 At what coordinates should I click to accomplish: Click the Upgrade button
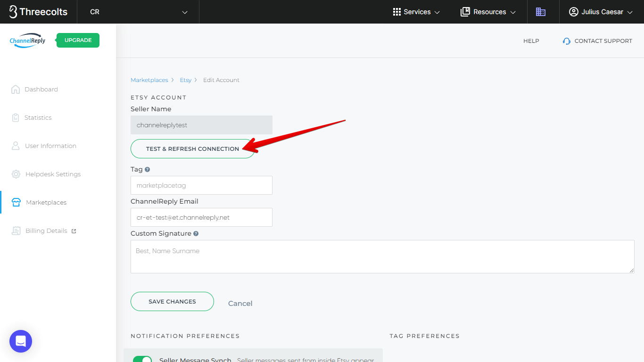point(78,40)
